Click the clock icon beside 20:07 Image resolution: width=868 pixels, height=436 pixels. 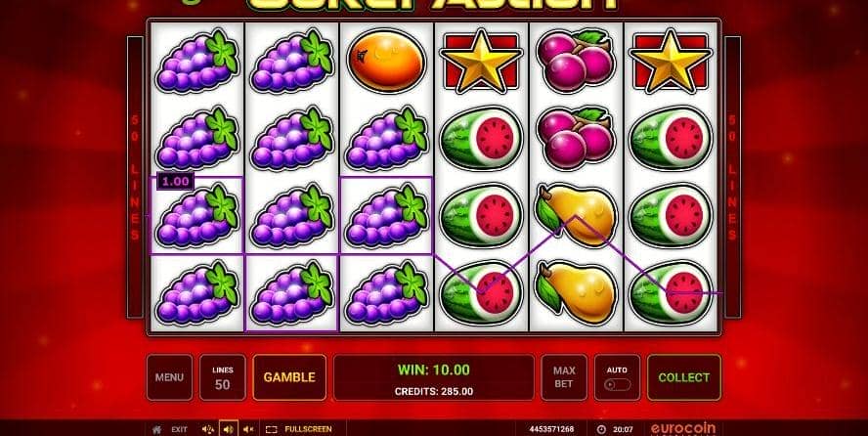[x=602, y=429]
